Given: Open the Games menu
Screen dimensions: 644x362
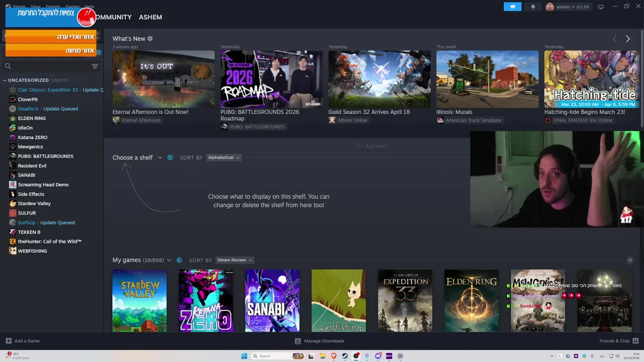Looking at the screenshot, I should (72, 7).
